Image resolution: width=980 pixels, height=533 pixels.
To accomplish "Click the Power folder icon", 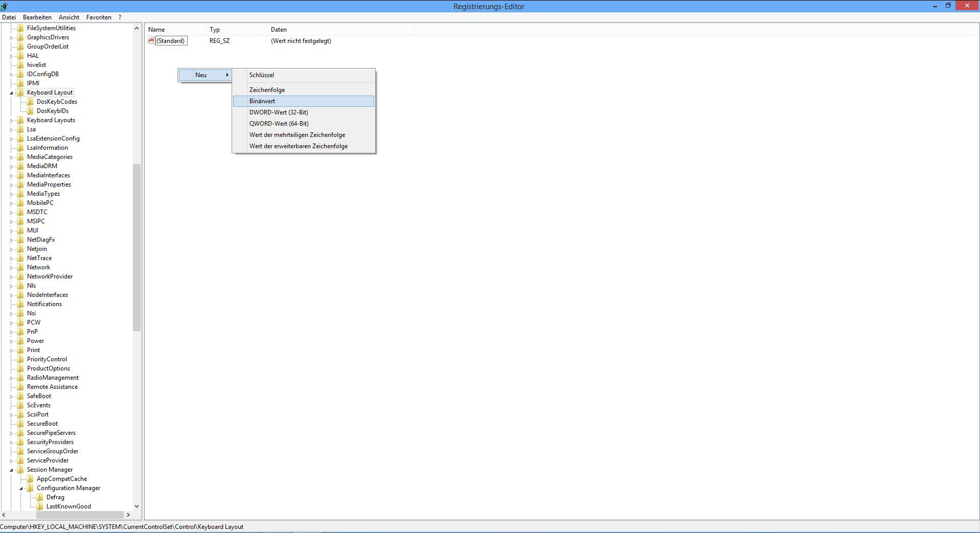I will click(20, 341).
